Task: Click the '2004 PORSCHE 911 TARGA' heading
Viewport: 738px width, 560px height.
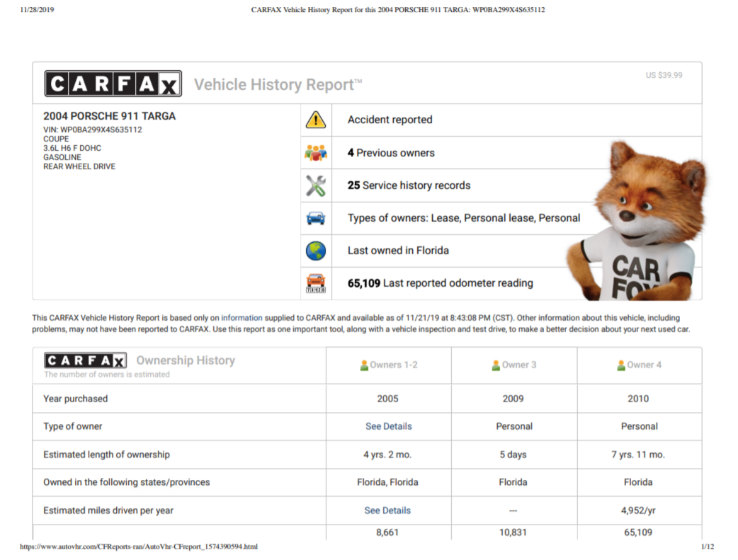Action: [x=109, y=116]
